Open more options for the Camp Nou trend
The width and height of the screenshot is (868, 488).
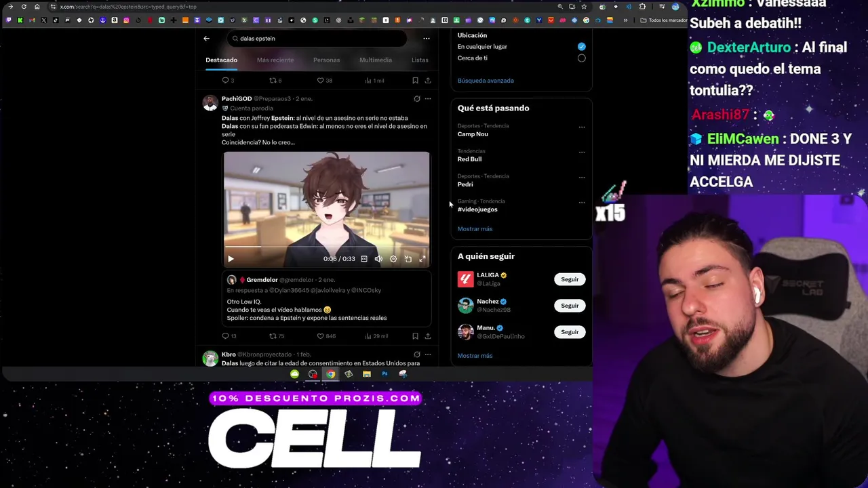point(581,127)
